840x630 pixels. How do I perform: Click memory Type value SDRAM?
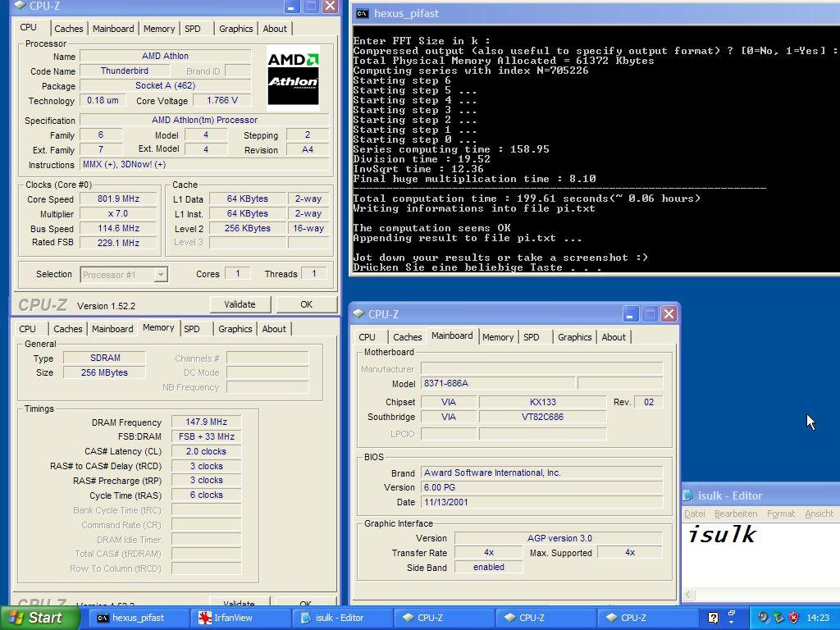pyautogui.click(x=104, y=358)
